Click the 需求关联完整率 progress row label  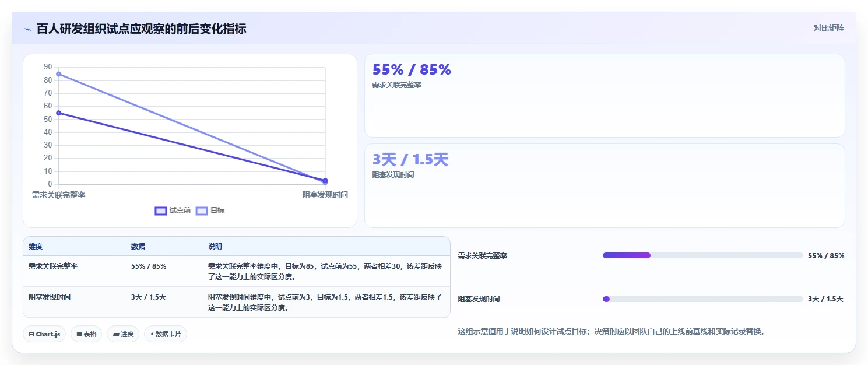(483, 255)
